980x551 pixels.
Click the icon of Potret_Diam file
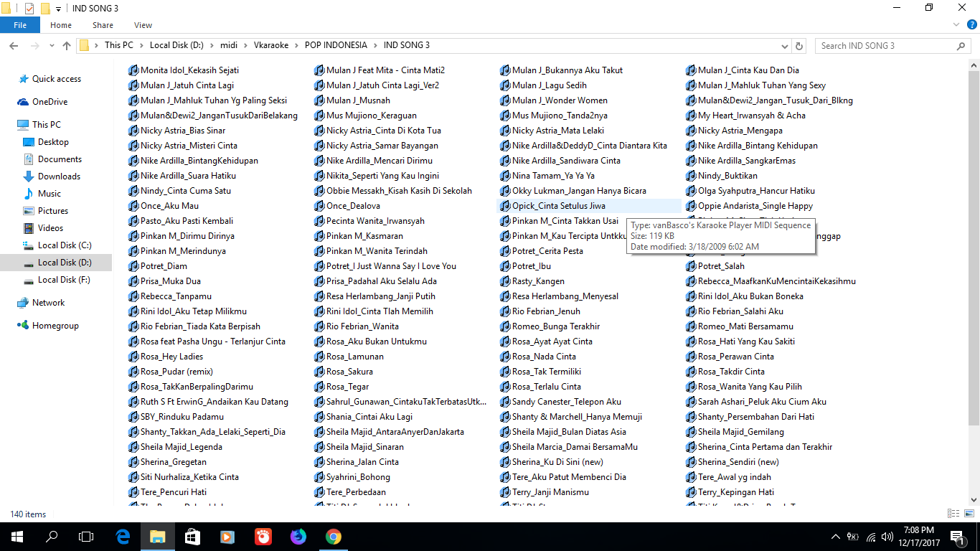[x=133, y=266]
